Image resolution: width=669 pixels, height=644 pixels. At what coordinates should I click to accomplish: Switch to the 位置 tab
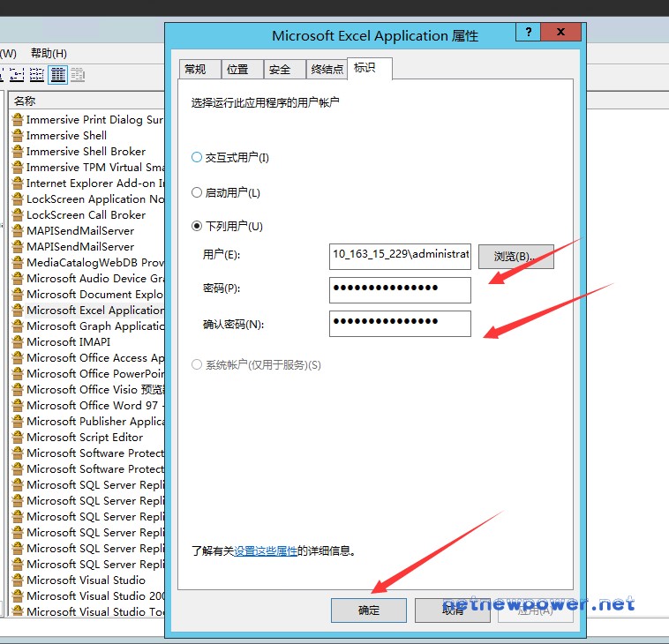point(242,69)
